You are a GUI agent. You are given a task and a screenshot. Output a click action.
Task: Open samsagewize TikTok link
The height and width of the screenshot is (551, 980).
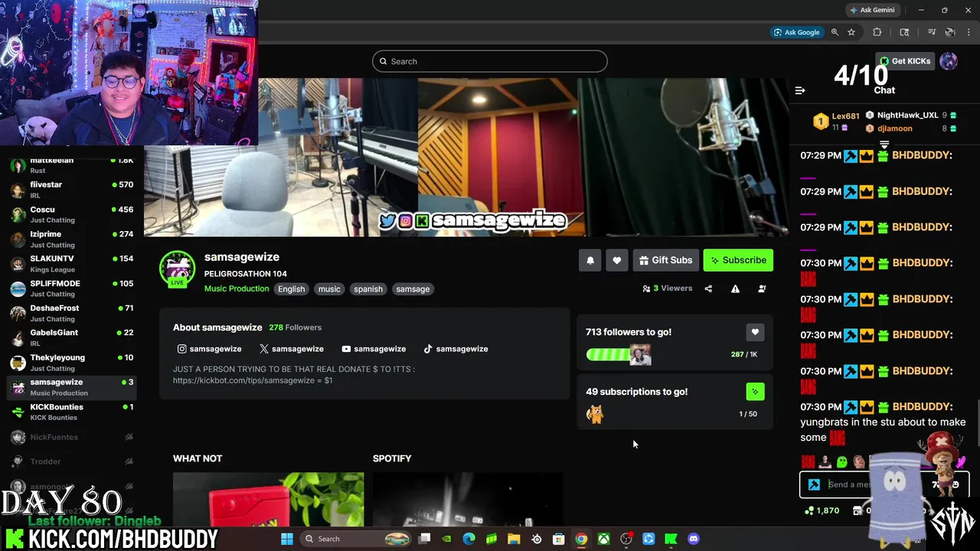coord(456,349)
